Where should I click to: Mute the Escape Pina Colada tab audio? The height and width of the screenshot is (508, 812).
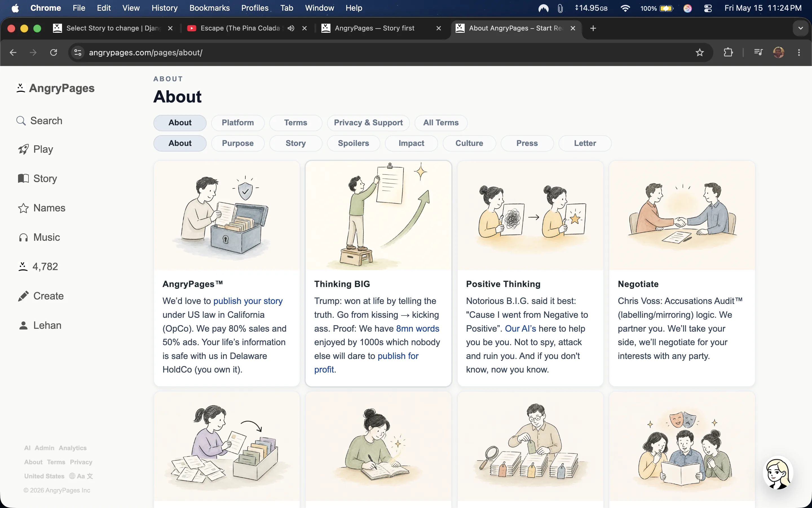click(x=291, y=28)
